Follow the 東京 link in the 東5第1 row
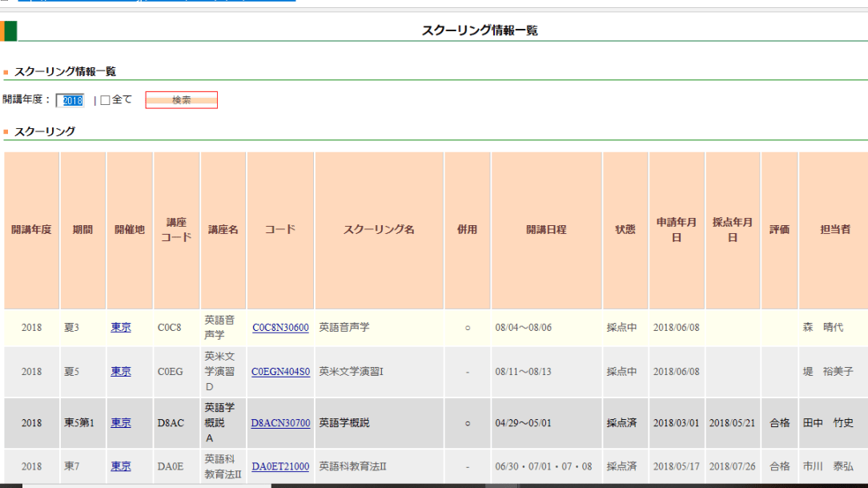This screenshot has height=488, width=868. (x=121, y=423)
